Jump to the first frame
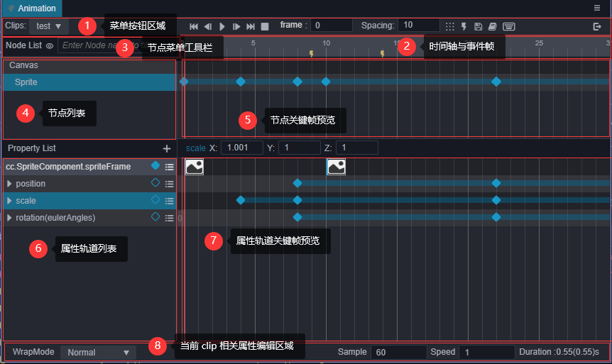 tap(194, 26)
